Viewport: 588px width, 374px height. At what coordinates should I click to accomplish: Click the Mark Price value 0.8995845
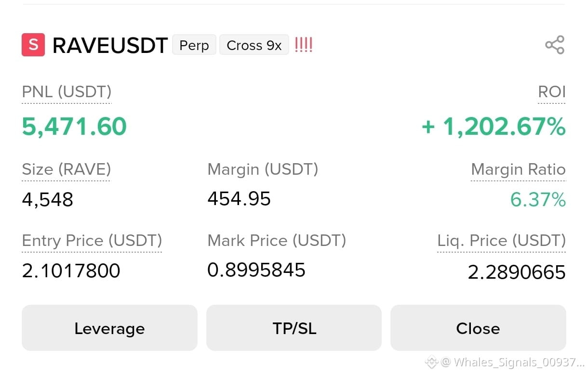point(256,270)
